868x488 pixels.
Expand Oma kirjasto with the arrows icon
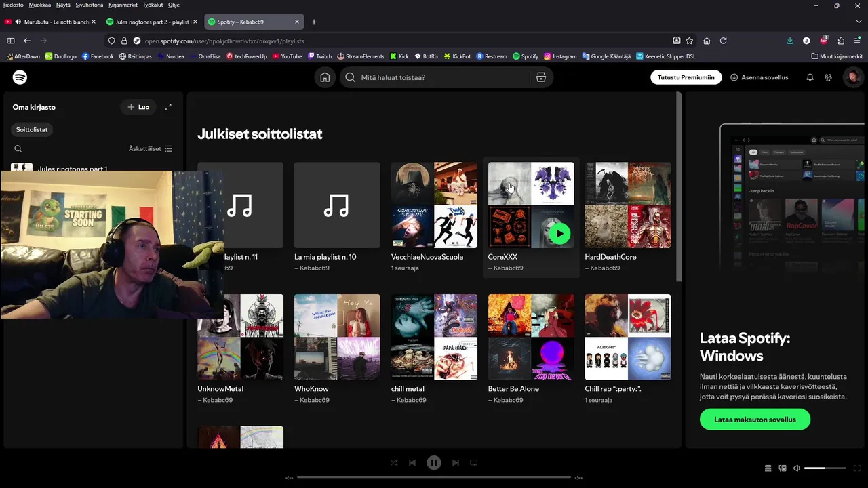click(168, 107)
